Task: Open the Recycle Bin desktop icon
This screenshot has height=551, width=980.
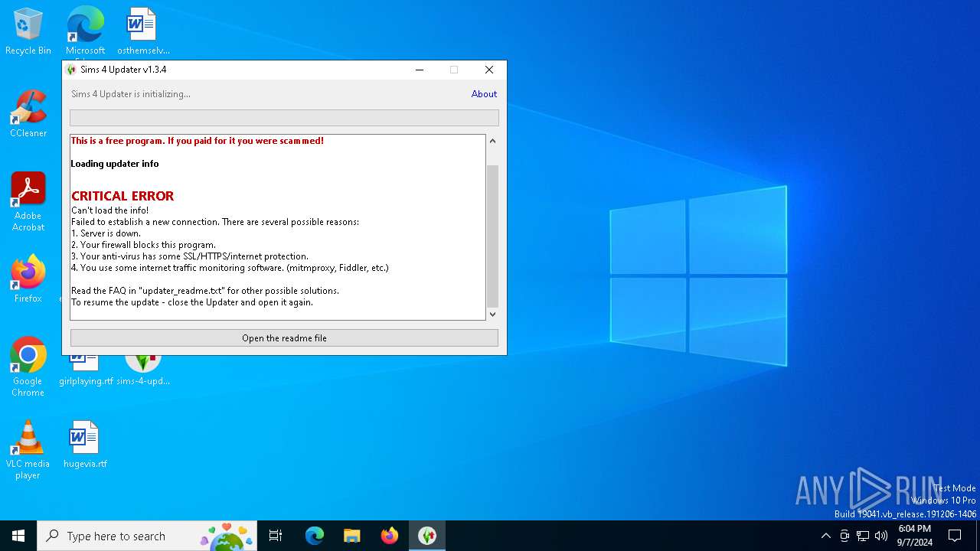Action: coord(28,32)
